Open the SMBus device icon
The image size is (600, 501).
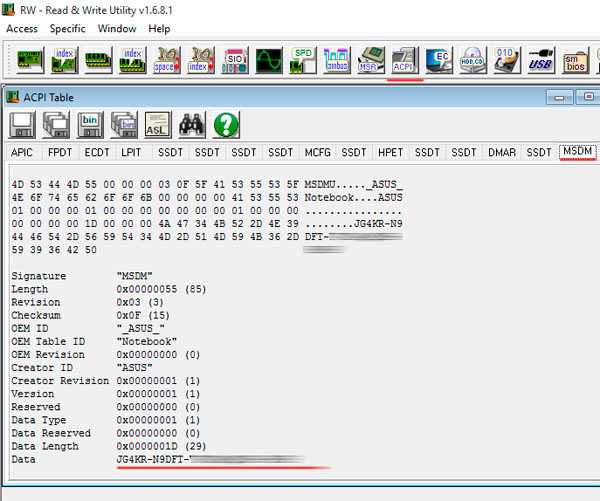tap(336, 61)
